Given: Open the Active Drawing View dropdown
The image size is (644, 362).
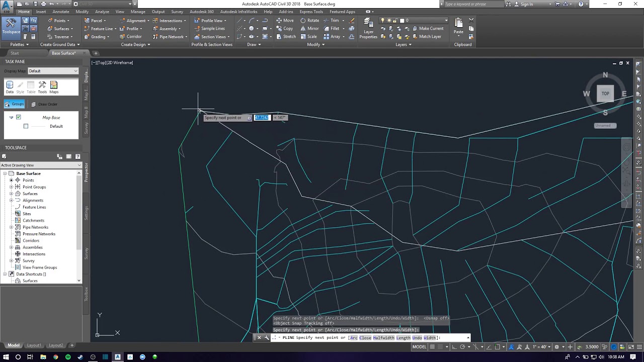Looking at the screenshot, I should (40, 165).
